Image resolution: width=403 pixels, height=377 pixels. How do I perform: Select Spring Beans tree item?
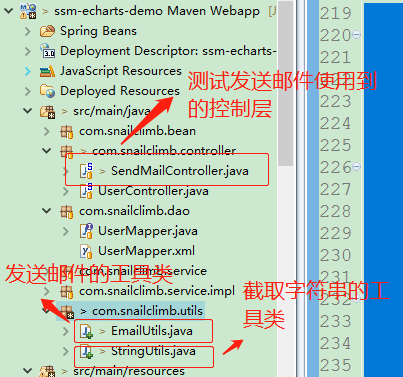(98, 31)
